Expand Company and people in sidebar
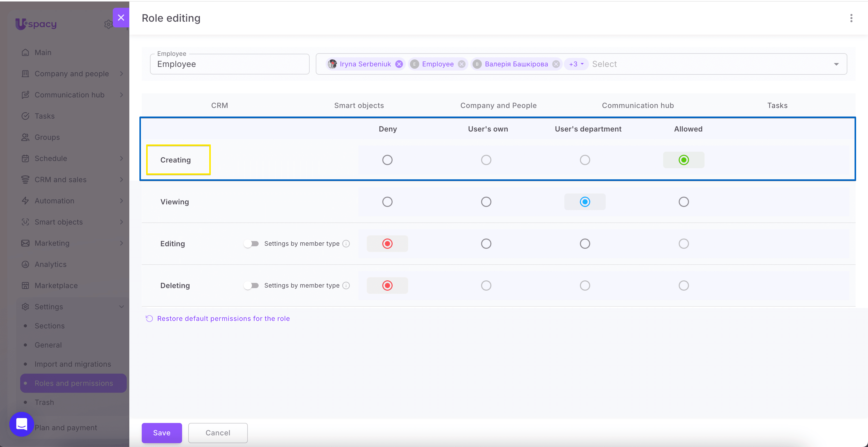Screen dimensions: 868x447 pyautogui.click(x=122, y=74)
